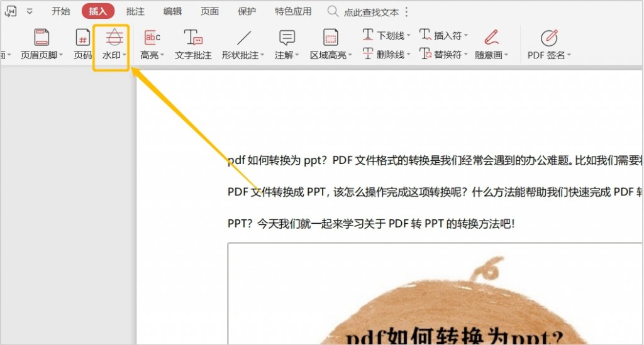Expand the 水印 dropdown arrow

[125, 55]
